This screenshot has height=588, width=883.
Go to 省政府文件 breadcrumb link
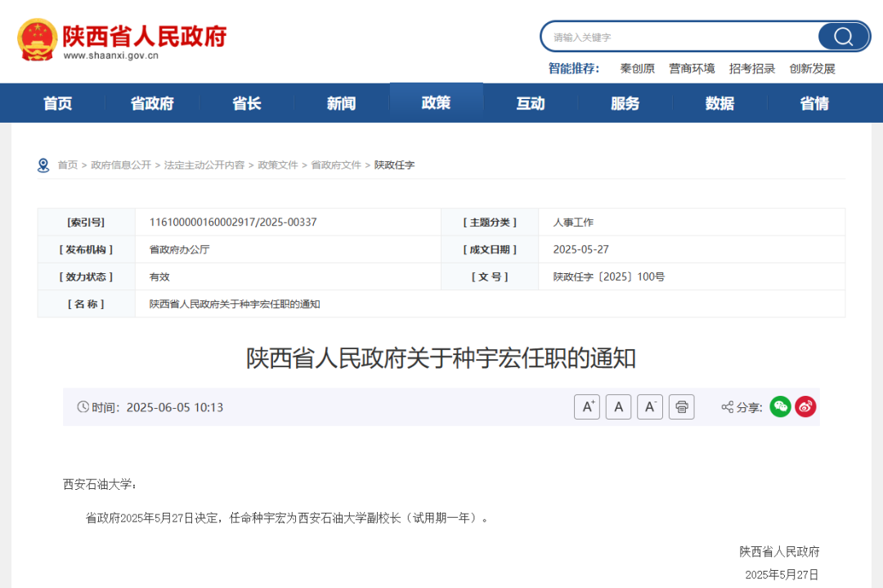(335, 165)
